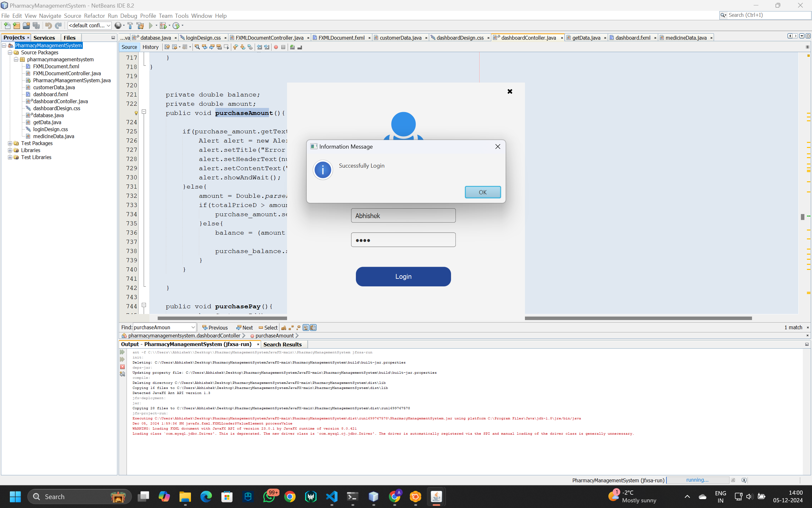Click the IDE Search (Ctrl+I) field
Image resolution: width=812 pixels, height=508 pixels.
coord(765,15)
